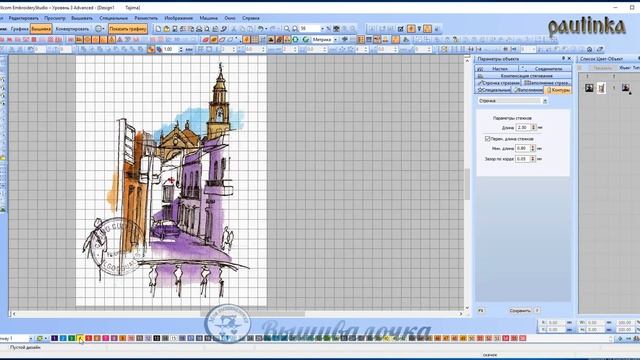This screenshot has height=360, width=640.
Task: Open the Заполнение строк tab
Action: pyautogui.click(x=546, y=83)
